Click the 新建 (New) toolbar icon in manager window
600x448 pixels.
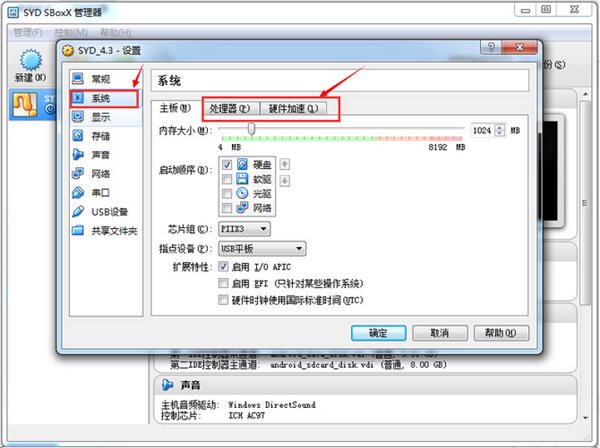(x=31, y=60)
